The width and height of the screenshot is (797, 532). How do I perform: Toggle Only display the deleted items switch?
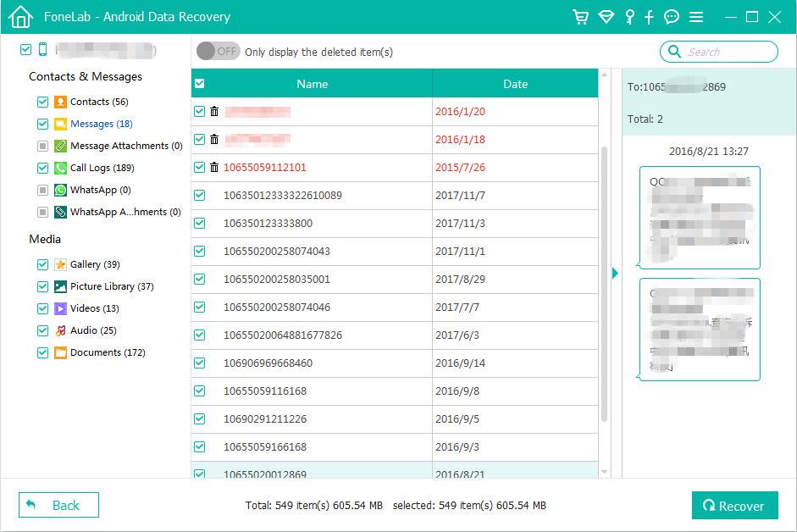point(218,52)
